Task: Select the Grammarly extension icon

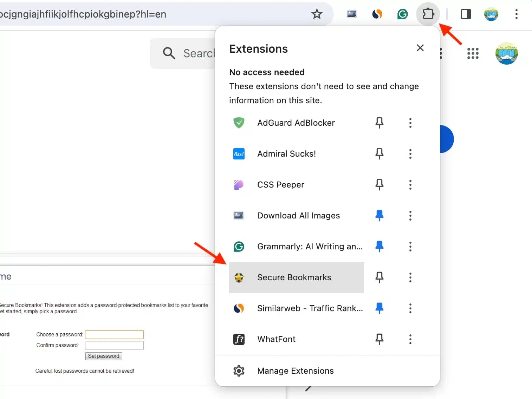Action: coord(239,246)
